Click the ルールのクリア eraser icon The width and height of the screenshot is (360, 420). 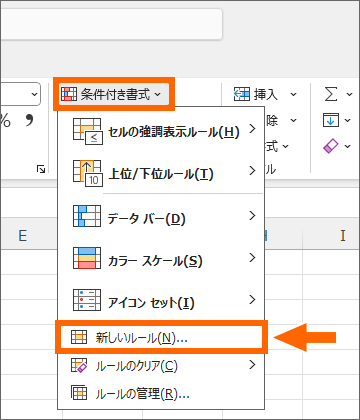click(x=79, y=365)
